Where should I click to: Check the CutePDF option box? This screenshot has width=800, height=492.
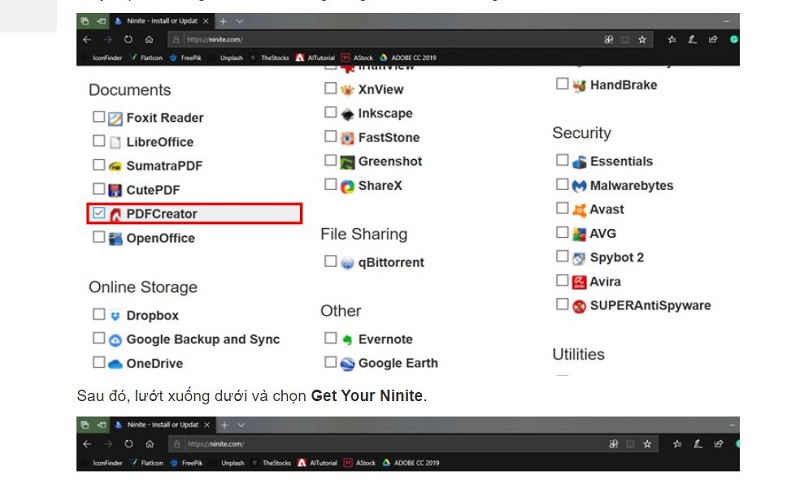[98, 189]
